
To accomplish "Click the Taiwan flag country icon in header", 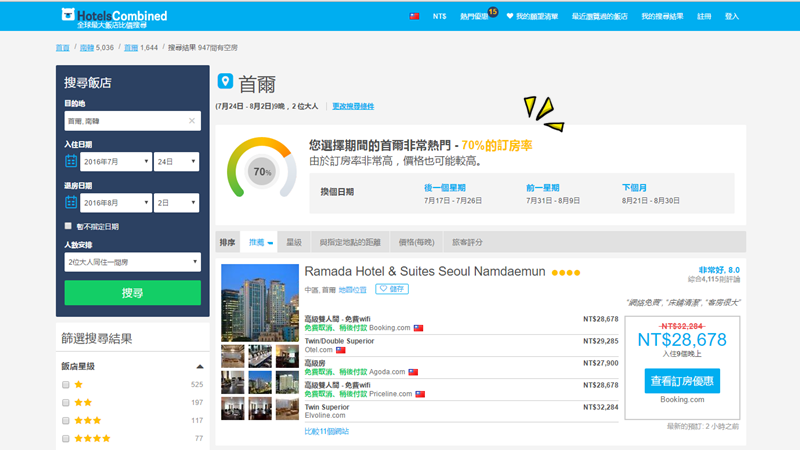I will (414, 16).
